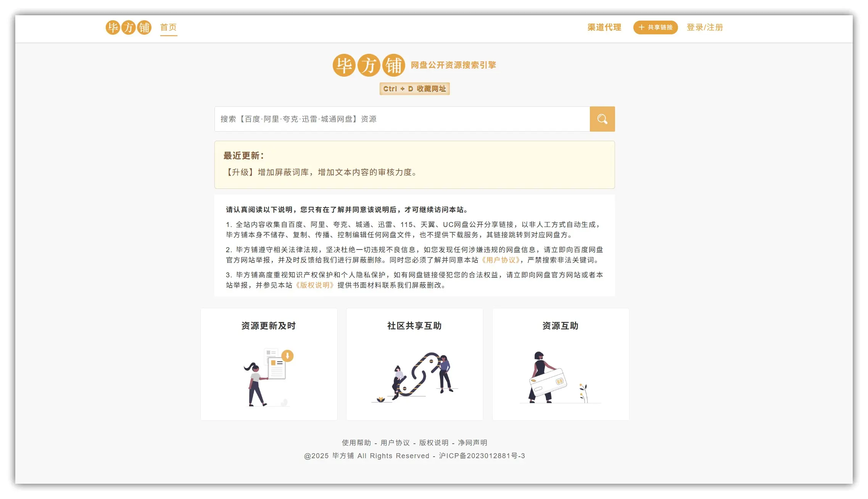Click the 最近更新 announcement text
This screenshot has width=868, height=499.
pyautogui.click(x=322, y=172)
